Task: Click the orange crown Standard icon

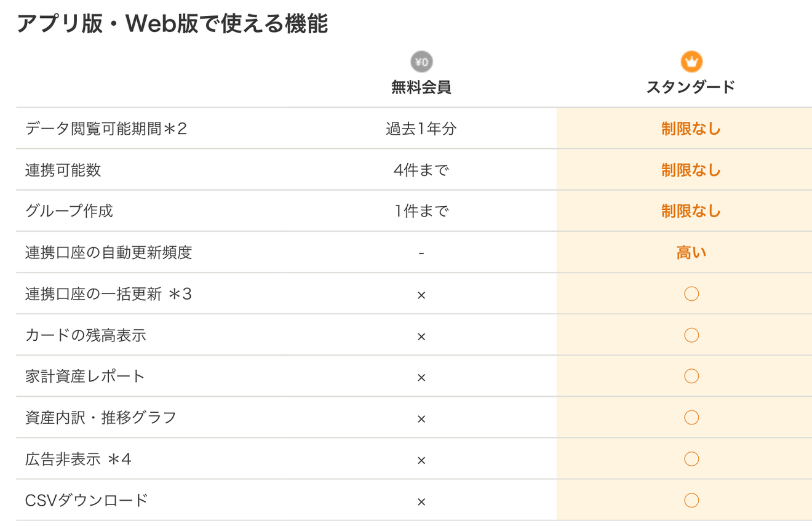Action: [x=691, y=62]
